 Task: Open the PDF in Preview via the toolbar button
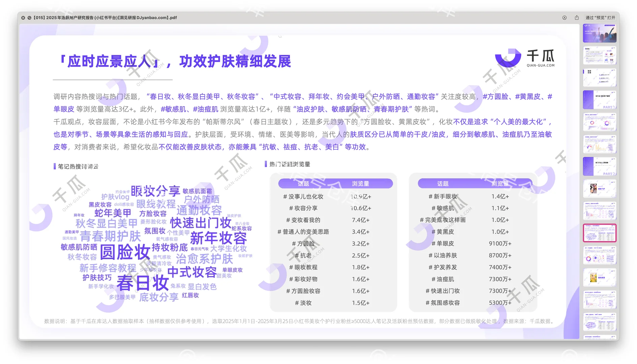pyautogui.click(x=600, y=18)
